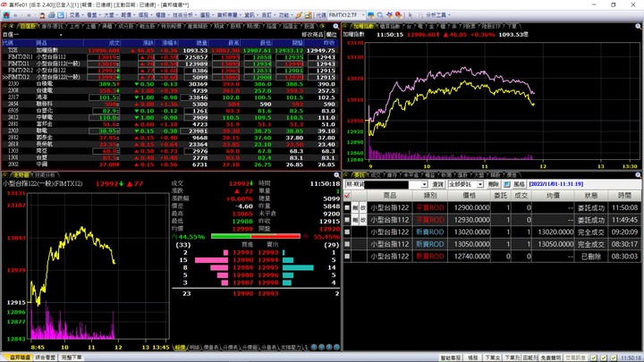Screen dimensions: 644x362
Task: Expand the 大盤 menu dropdown
Action: click(111, 15)
